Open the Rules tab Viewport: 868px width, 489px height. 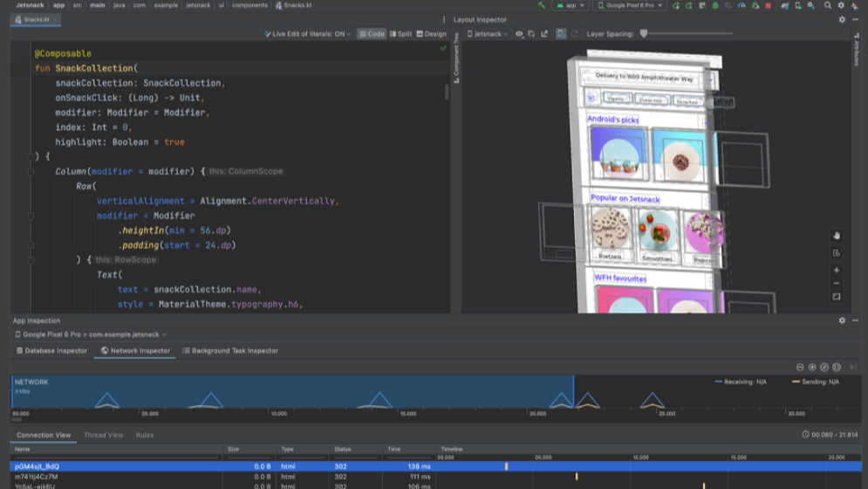point(145,435)
